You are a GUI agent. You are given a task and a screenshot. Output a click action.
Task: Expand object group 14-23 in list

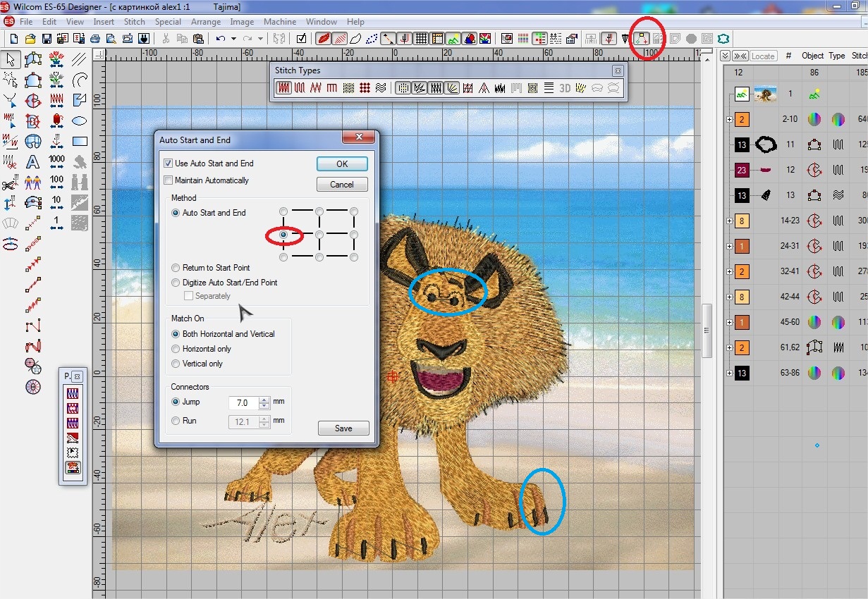(x=728, y=221)
